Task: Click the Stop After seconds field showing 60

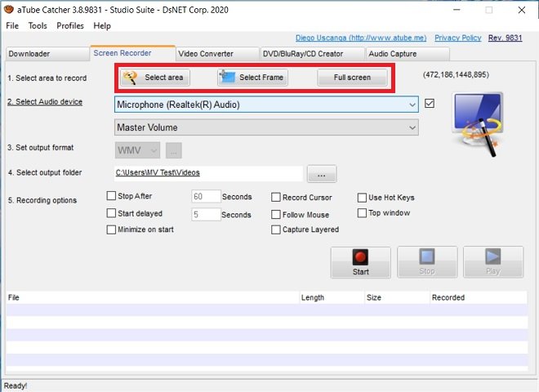Action: coord(206,196)
